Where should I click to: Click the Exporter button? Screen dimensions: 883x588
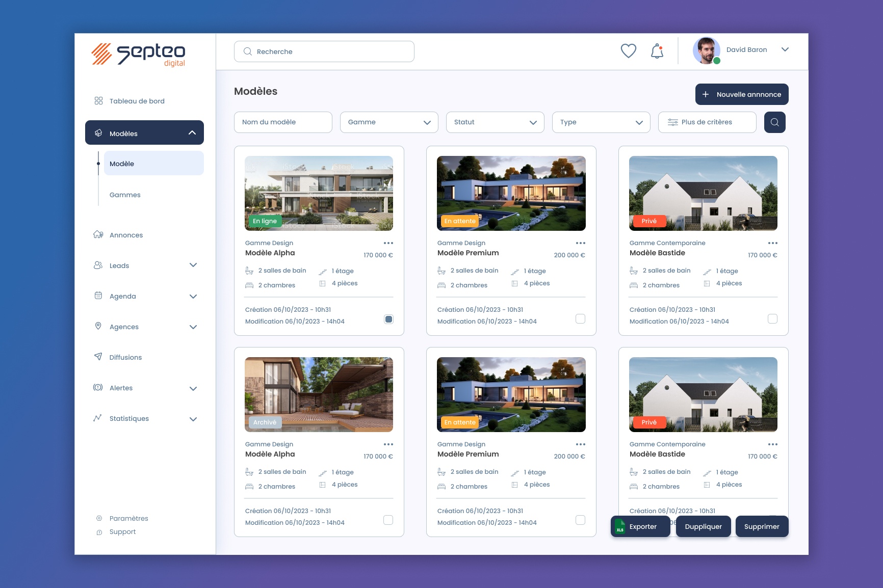tap(640, 526)
